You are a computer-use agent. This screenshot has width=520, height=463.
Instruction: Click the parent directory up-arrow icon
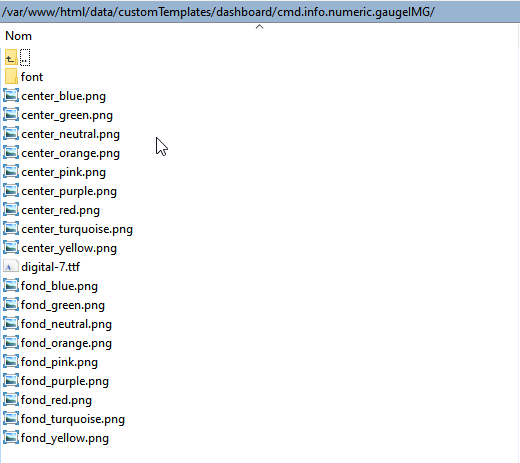coord(11,58)
